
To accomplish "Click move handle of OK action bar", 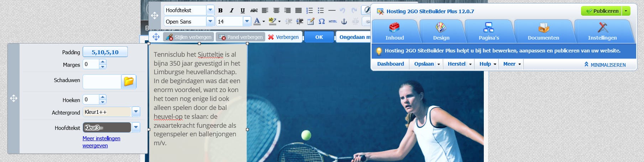I will coord(156,37).
